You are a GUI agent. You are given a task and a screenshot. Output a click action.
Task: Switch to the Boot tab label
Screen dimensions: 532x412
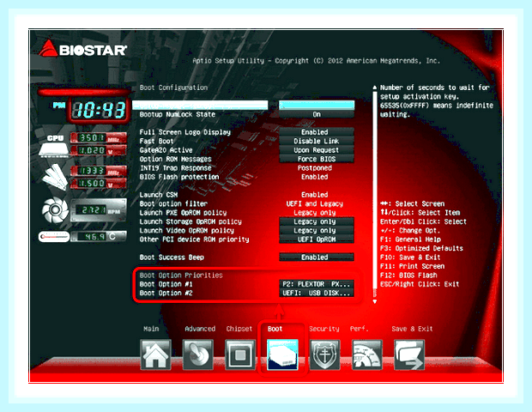(275, 329)
